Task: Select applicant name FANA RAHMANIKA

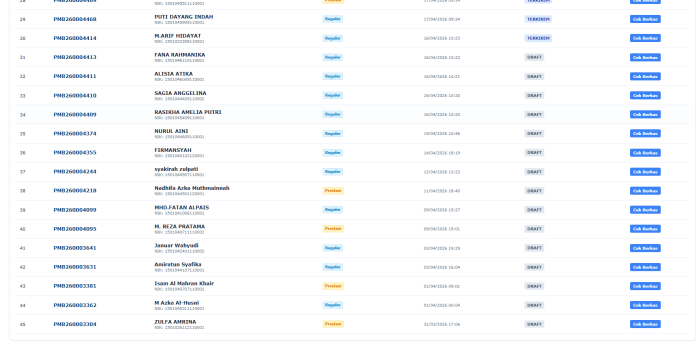Action: coord(179,55)
